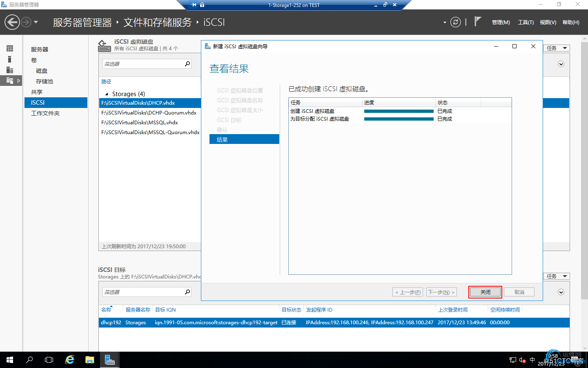The height and width of the screenshot is (368, 588).
Task: Sort targets by 目标状态 column
Action: 292,310
